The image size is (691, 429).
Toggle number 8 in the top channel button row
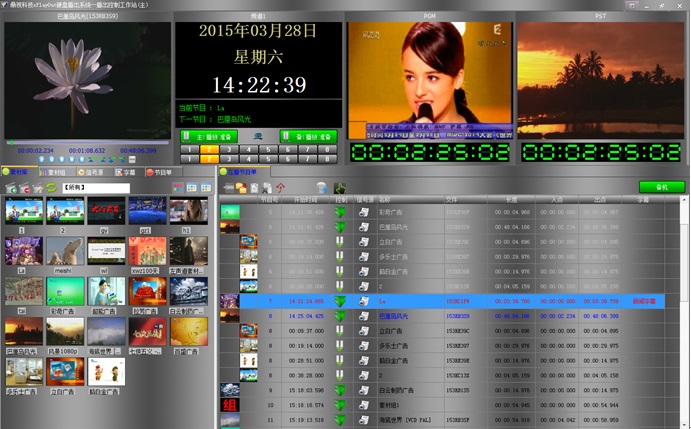pos(327,149)
